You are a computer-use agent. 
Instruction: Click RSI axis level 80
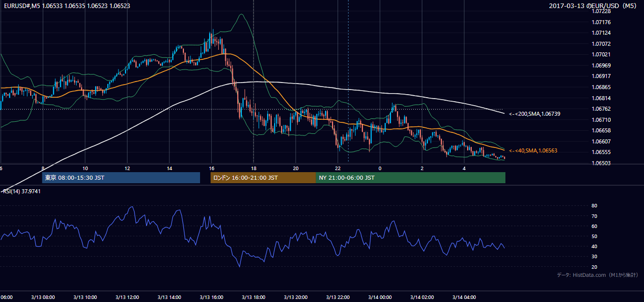pos(594,206)
